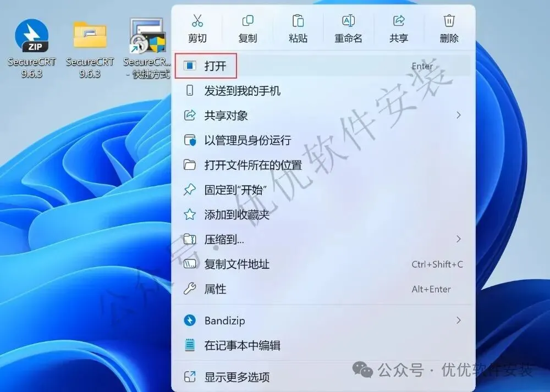Click the Cut (剪切) scissors icon
The width and height of the screenshot is (550, 392).
[x=197, y=21]
